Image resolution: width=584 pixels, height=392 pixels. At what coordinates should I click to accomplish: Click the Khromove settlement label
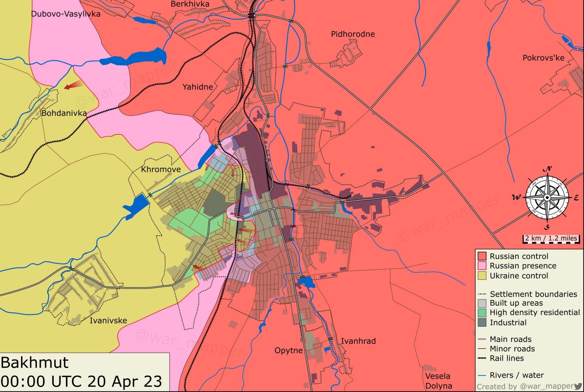(161, 169)
